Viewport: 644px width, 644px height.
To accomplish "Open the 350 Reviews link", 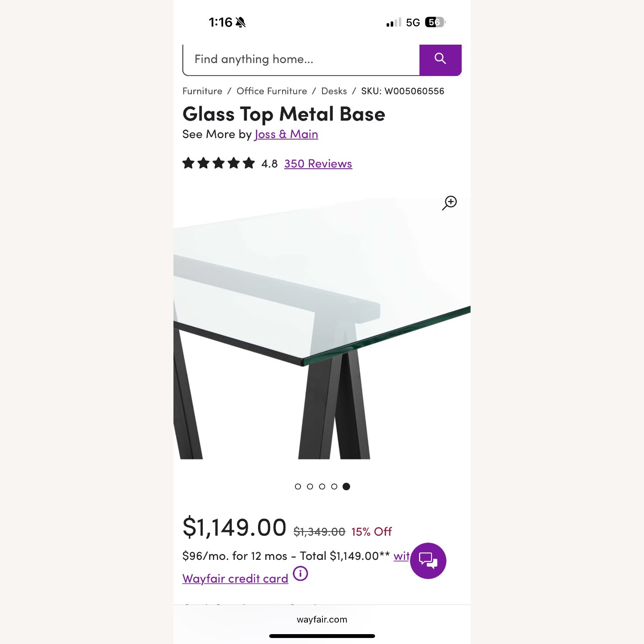I will [317, 164].
